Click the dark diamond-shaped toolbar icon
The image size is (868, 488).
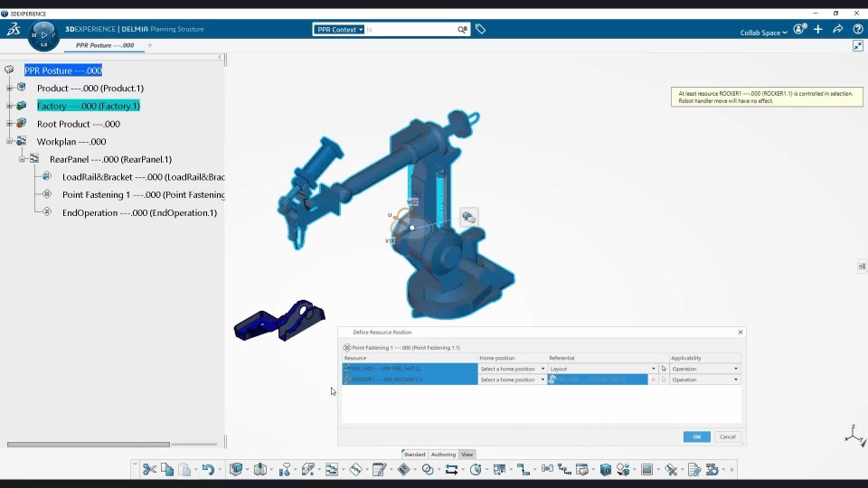tap(403, 470)
